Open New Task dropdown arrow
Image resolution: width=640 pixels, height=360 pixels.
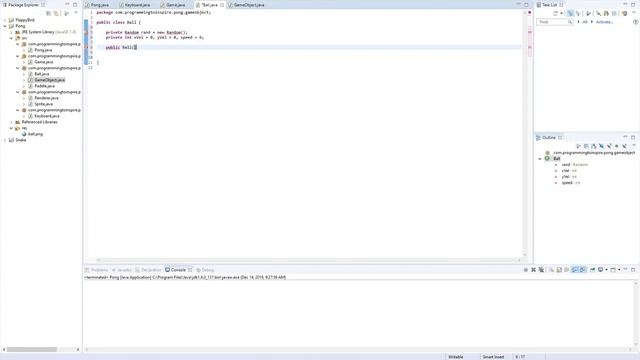point(562,13)
